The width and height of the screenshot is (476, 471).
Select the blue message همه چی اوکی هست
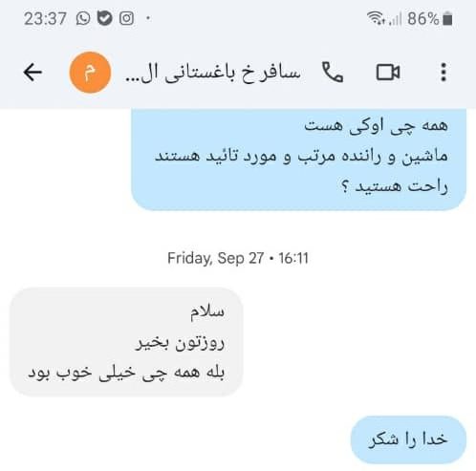298,160
